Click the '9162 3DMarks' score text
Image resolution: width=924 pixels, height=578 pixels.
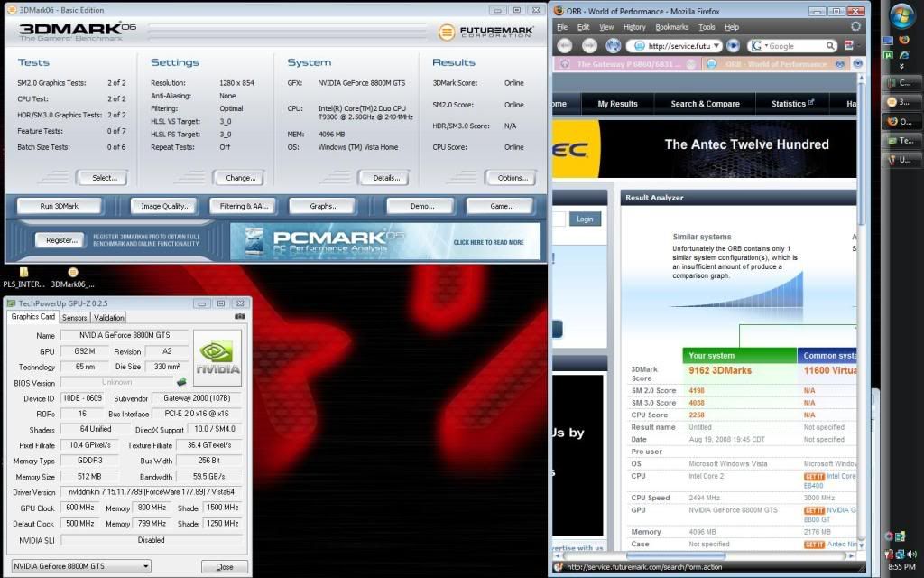coord(720,370)
